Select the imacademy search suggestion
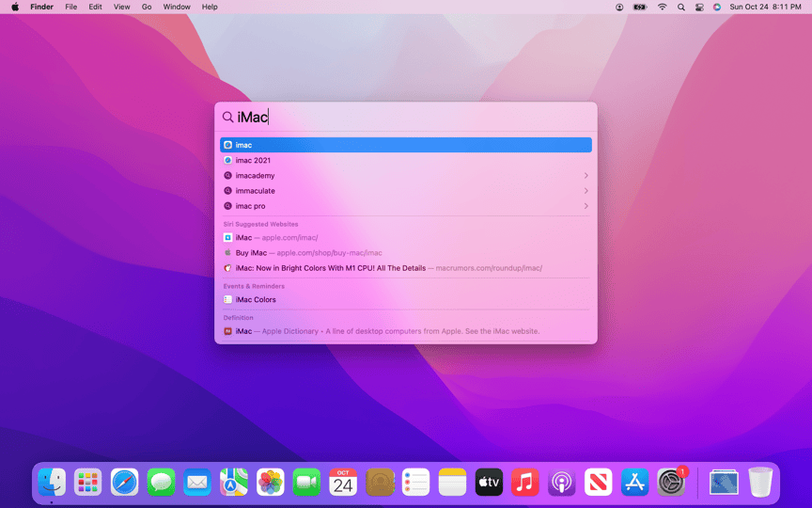This screenshot has width=812, height=508. click(406, 175)
